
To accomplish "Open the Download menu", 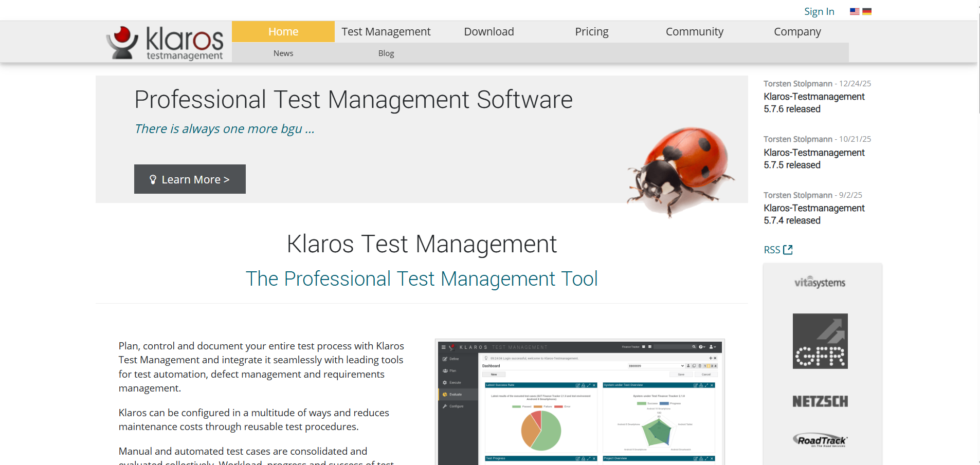I will 489,31.
